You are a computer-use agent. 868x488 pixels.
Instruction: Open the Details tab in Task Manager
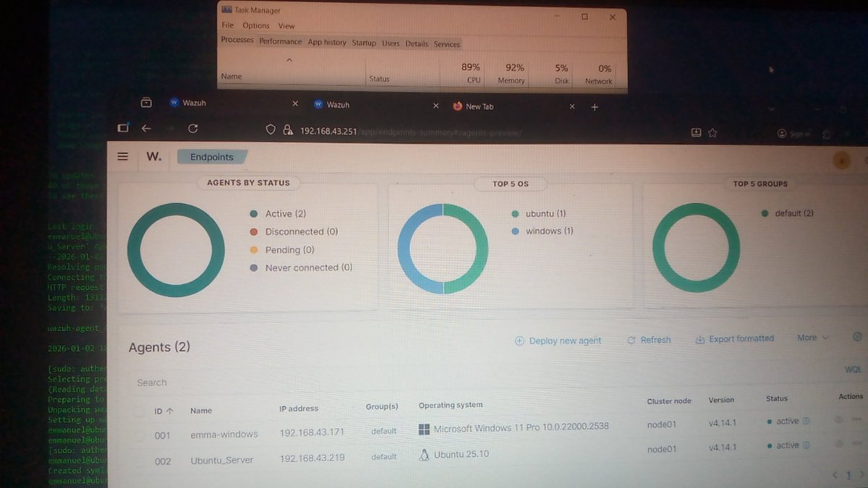[417, 43]
